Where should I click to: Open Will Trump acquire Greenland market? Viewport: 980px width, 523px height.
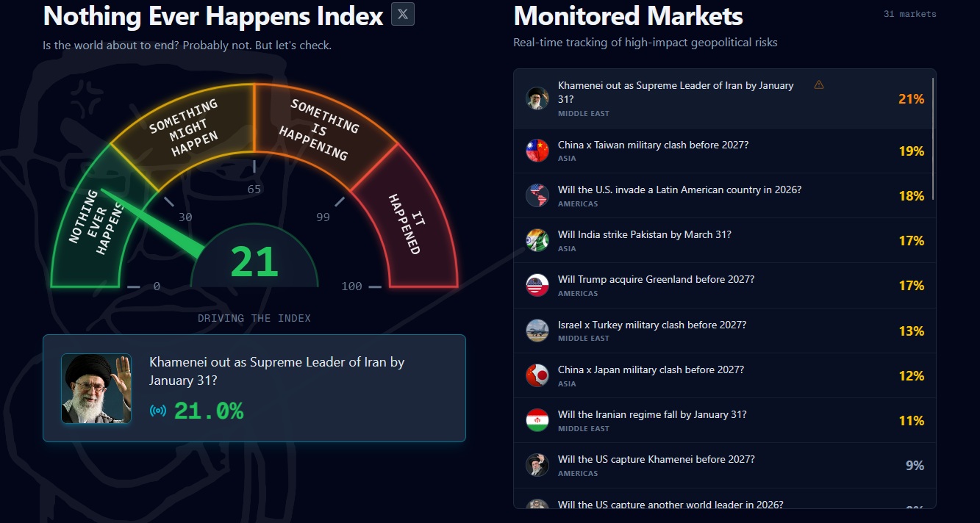(724, 285)
